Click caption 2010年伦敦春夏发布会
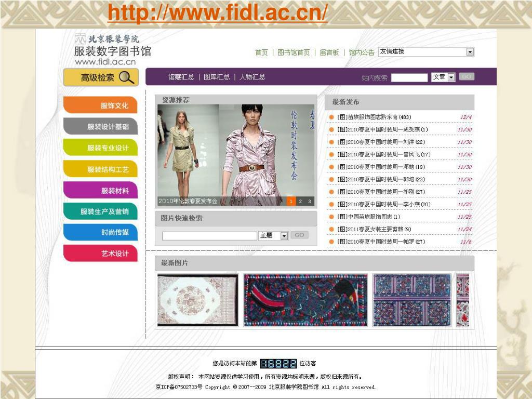Image resolution: width=532 pixels, height=399 pixels. pos(188,201)
